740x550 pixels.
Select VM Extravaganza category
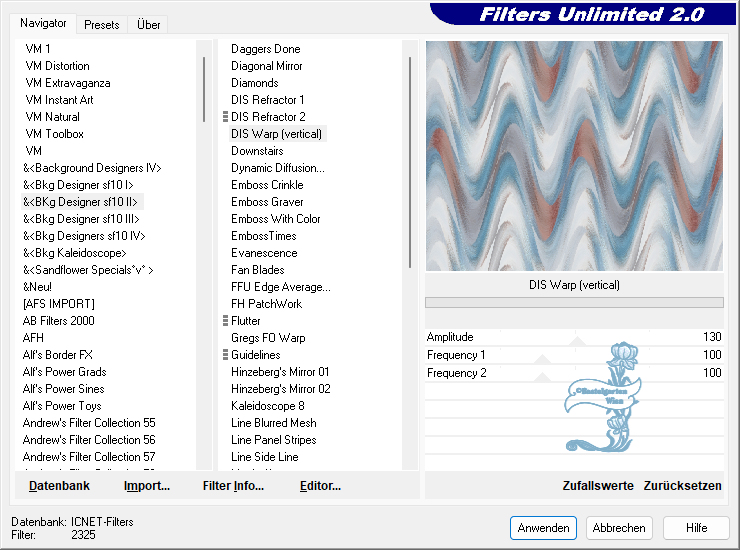click(x=67, y=83)
